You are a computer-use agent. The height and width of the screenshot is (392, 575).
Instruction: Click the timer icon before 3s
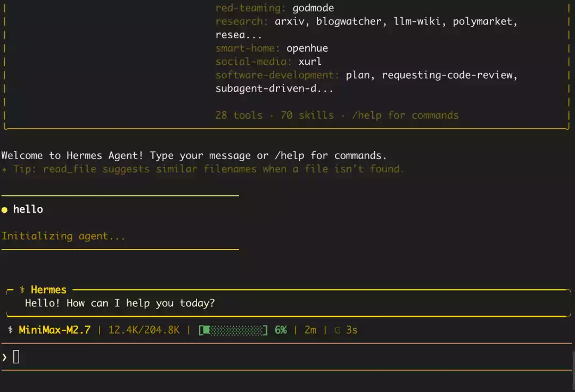tap(337, 330)
